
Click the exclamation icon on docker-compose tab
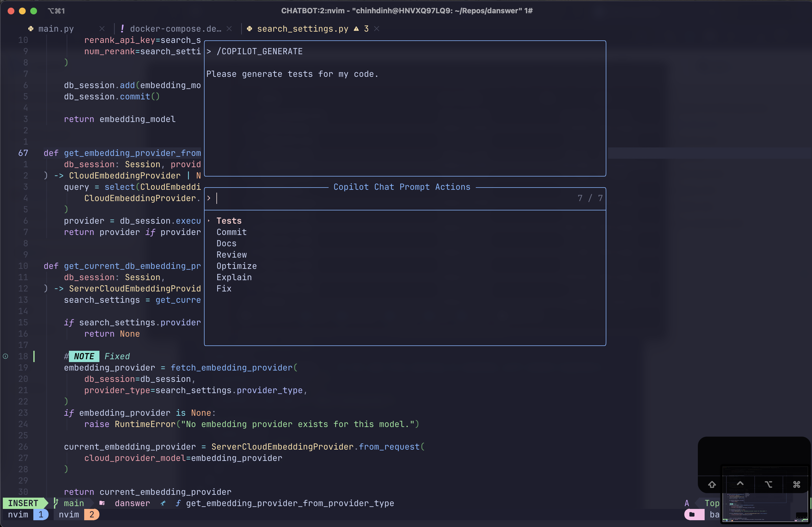point(122,29)
